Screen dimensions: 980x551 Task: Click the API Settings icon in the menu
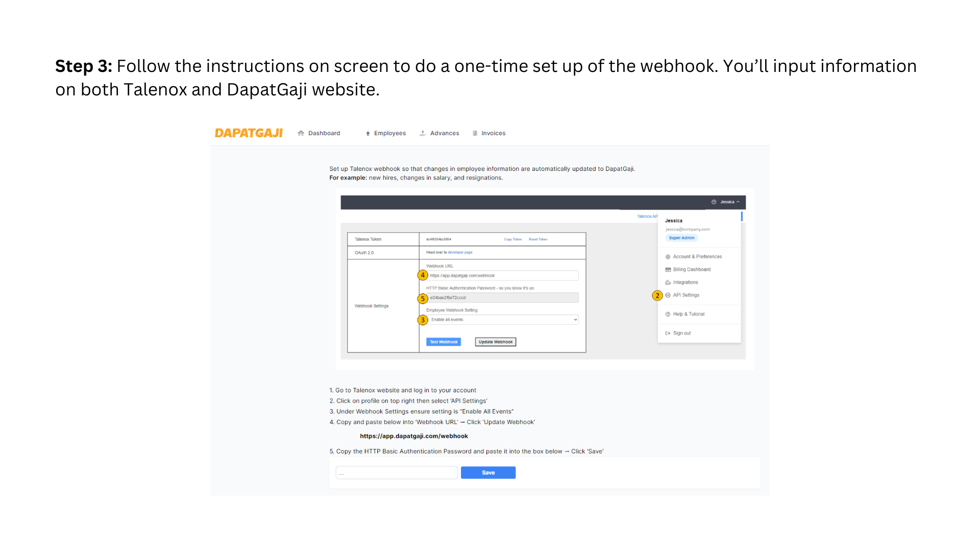[x=668, y=295]
